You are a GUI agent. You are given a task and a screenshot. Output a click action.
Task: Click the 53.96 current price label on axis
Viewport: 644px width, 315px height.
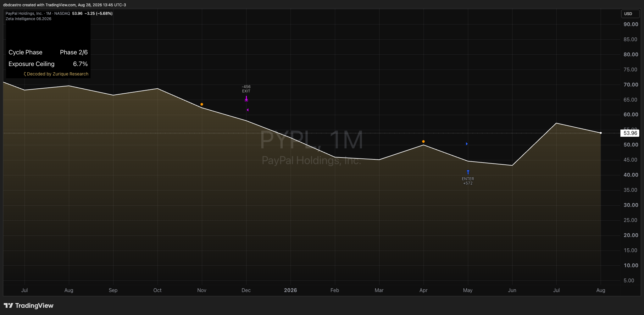click(x=630, y=133)
